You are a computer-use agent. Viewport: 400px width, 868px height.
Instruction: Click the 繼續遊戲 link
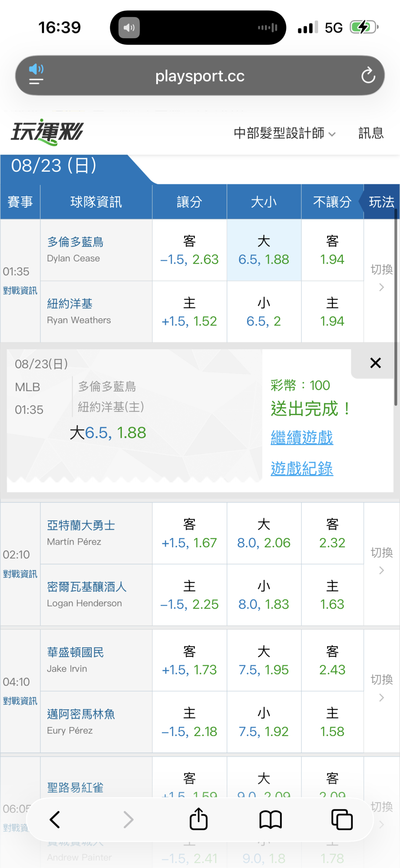point(302,438)
